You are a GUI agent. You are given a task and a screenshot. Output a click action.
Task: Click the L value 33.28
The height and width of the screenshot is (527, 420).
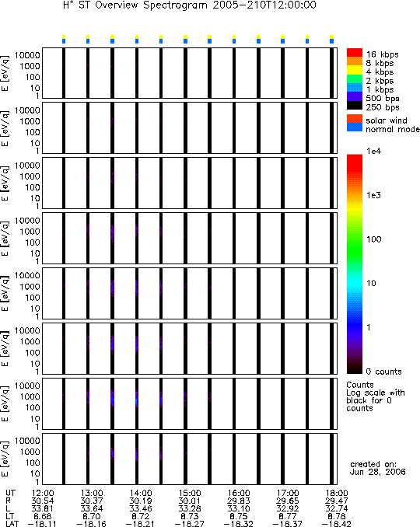coord(190,508)
